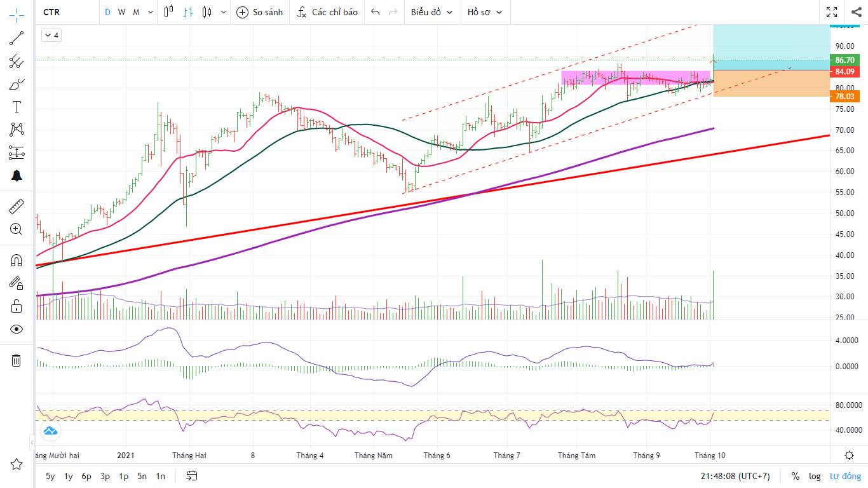
Task: Click the CTR symbol input field
Action: (x=67, y=12)
